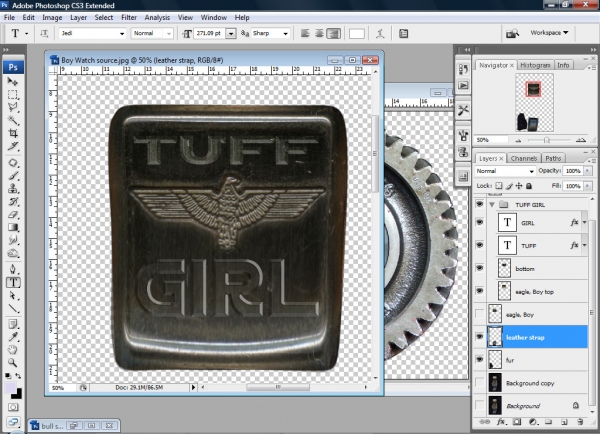Hide the fur layer

point(479,360)
